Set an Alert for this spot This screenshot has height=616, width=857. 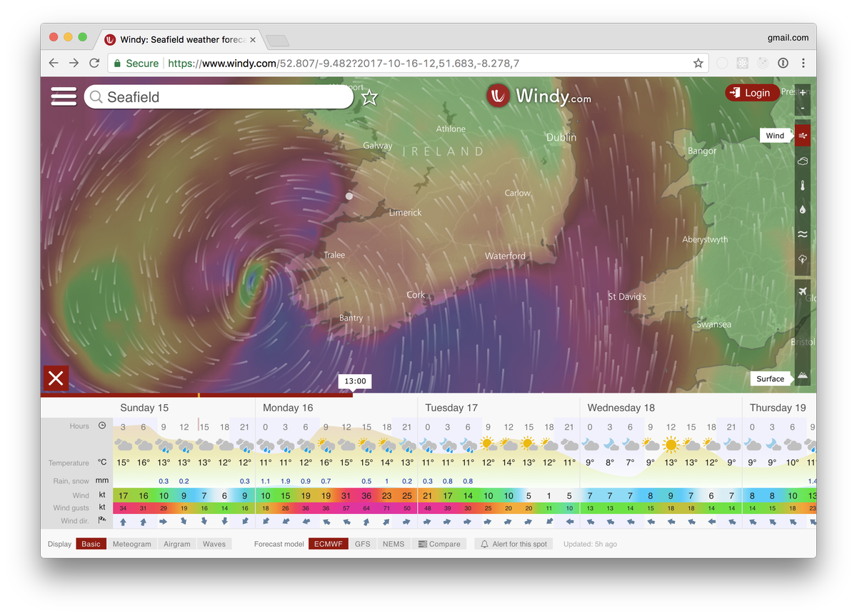coord(513,543)
